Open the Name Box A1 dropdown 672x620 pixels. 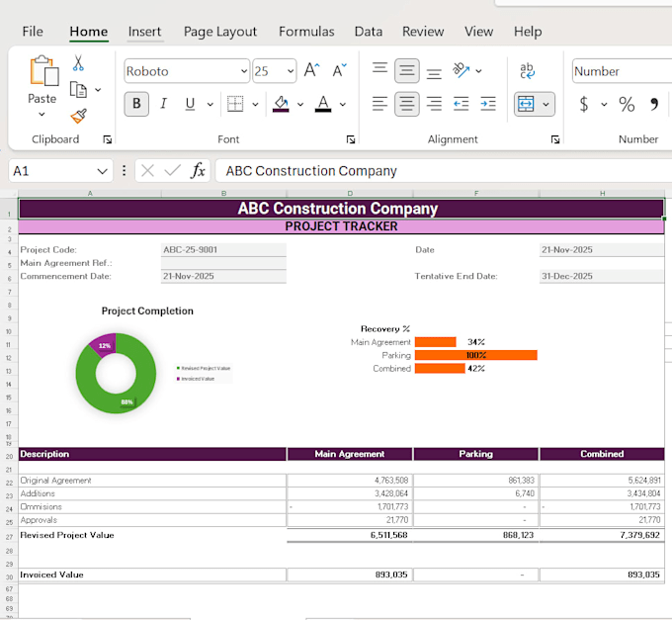[x=102, y=171]
